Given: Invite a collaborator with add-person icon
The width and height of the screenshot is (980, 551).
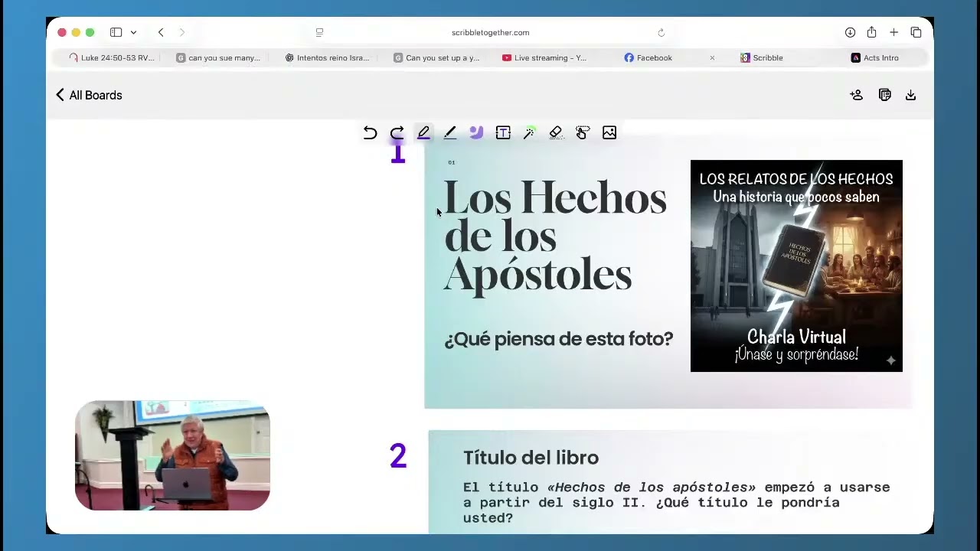Looking at the screenshot, I should tap(857, 95).
